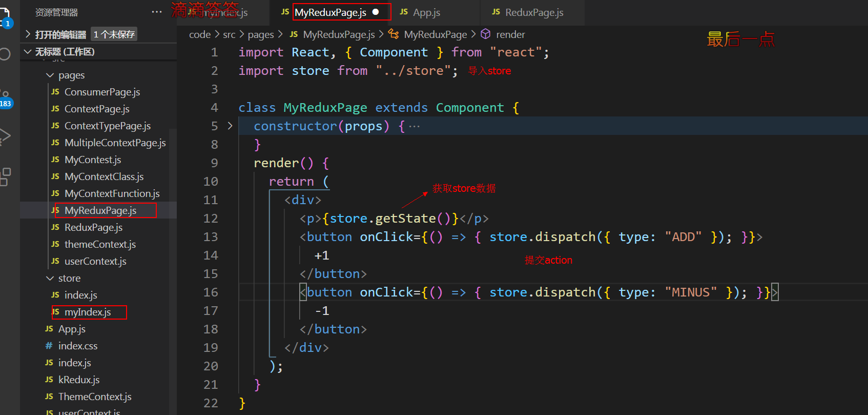Switch to the App.js tab
Screen dimensions: 868x415
pyautogui.click(x=426, y=12)
